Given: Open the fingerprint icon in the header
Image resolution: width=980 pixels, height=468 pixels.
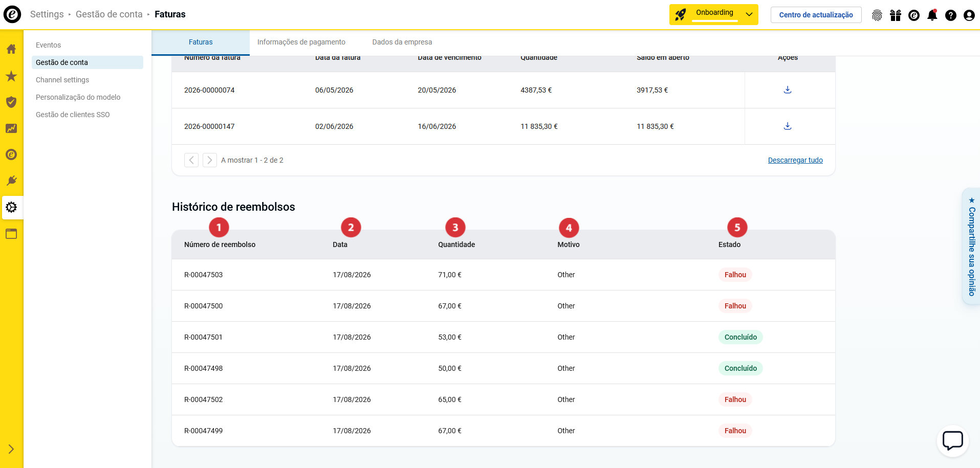Looking at the screenshot, I should [877, 15].
